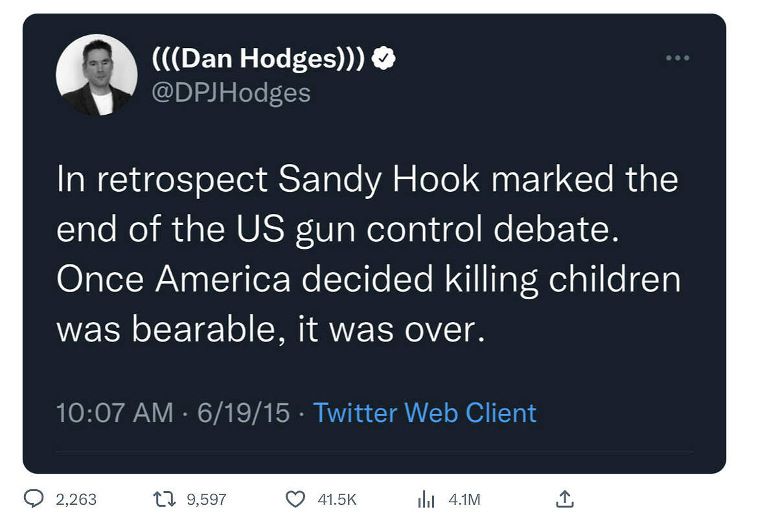
Task: Open the view analytics bar chart icon
Action: click(x=425, y=498)
